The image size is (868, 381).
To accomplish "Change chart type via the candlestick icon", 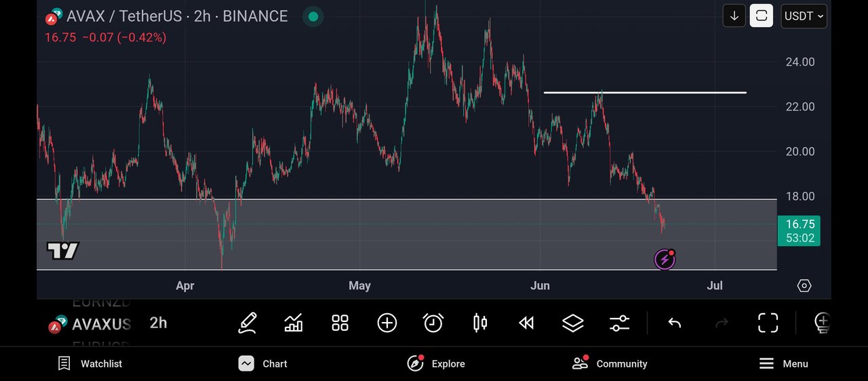I will 480,323.
